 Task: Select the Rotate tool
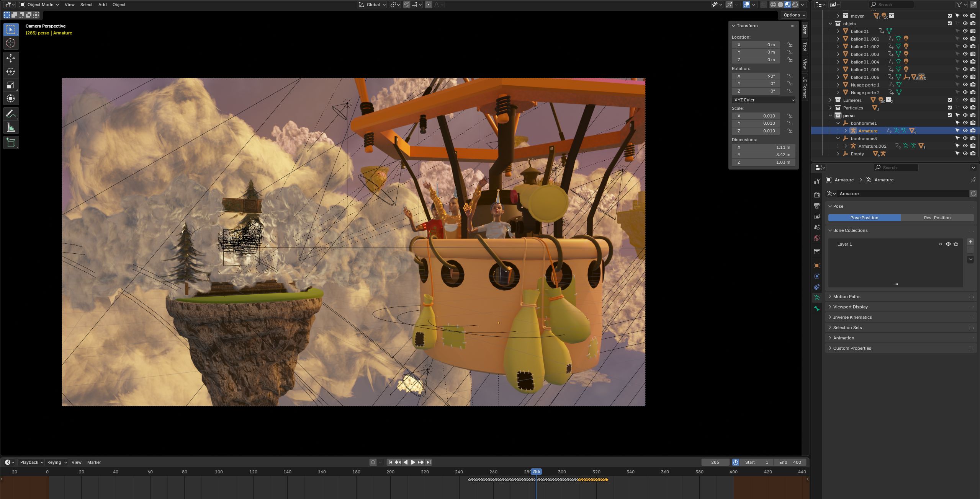pos(11,72)
